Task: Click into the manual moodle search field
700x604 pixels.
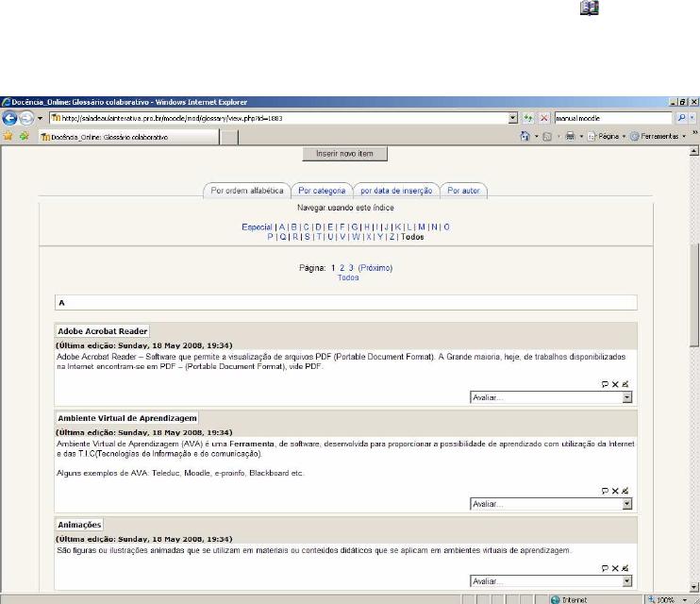Action: tap(608, 119)
